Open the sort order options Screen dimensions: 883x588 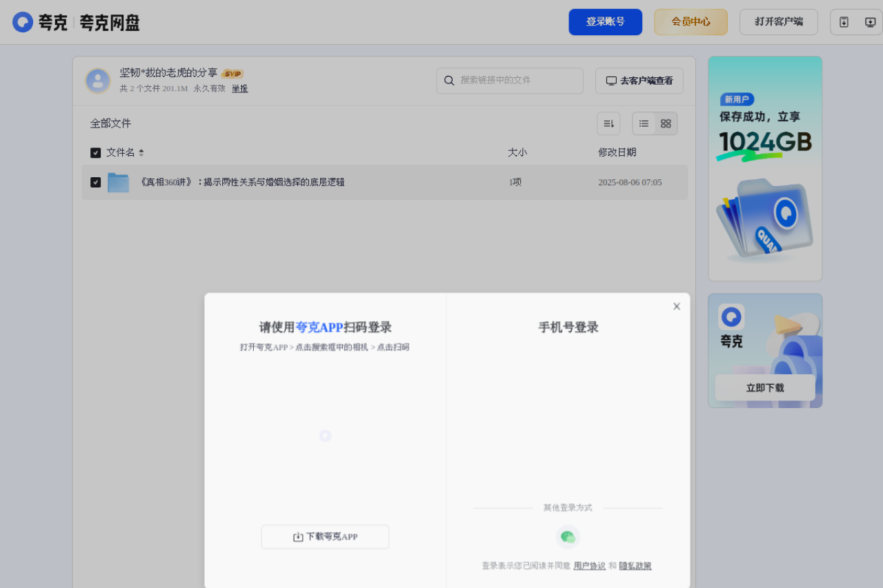(608, 123)
